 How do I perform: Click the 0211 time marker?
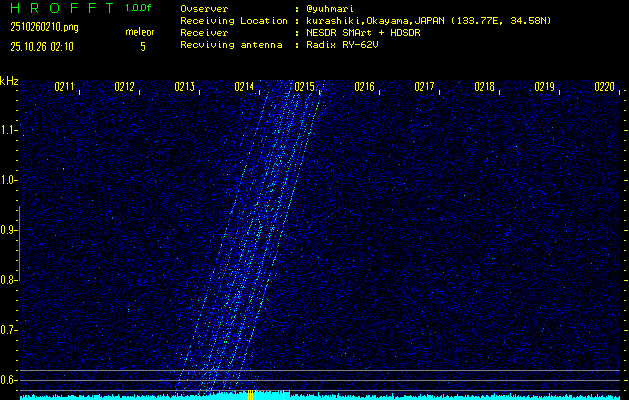64,87
